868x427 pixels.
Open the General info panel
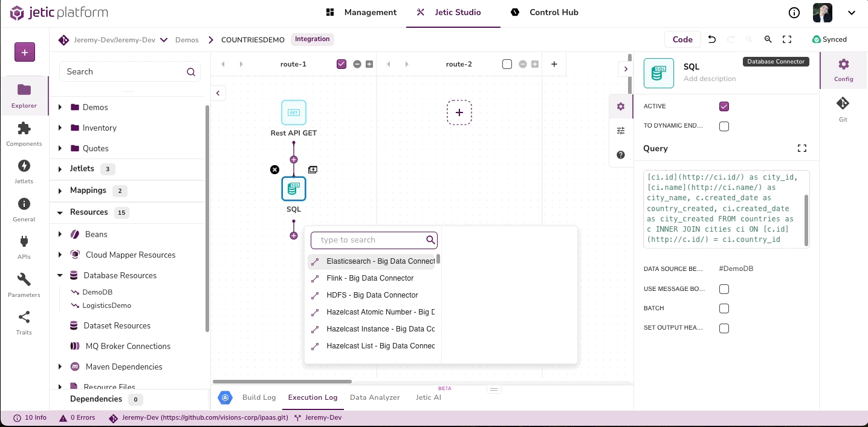tap(24, 210)
